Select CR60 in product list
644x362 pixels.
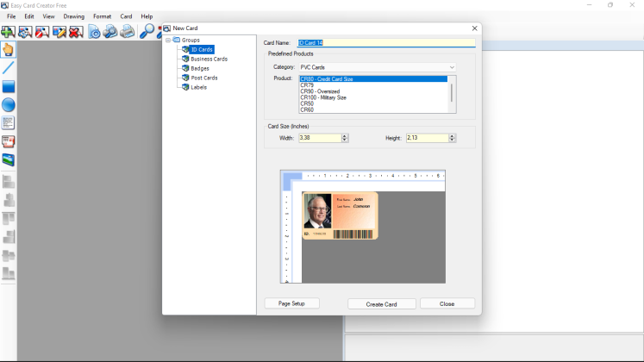coord(373,110)
